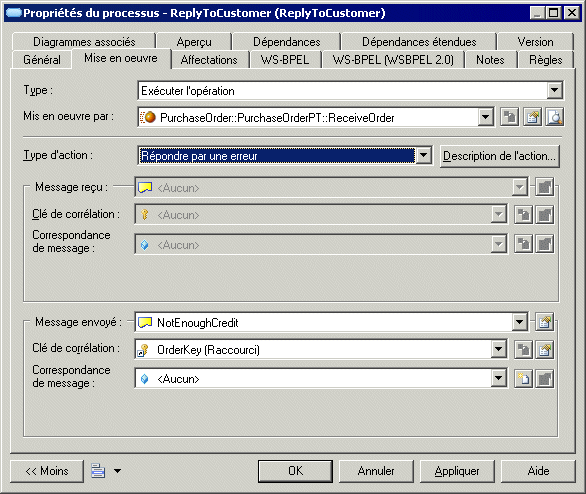Click the select-object icon beside ReceiveOrder field

554,117
